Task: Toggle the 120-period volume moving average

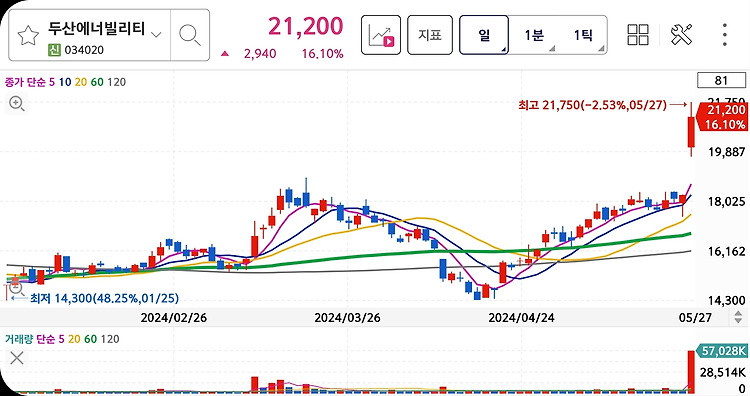Action: coord(110,339)
